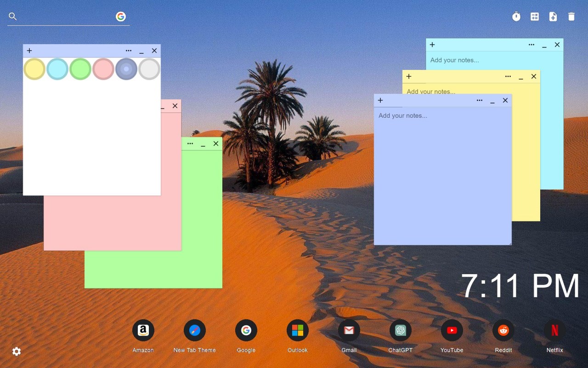Open the Google shortcut in dock
This screenshot has height=368, width=588.
point(246,330)
